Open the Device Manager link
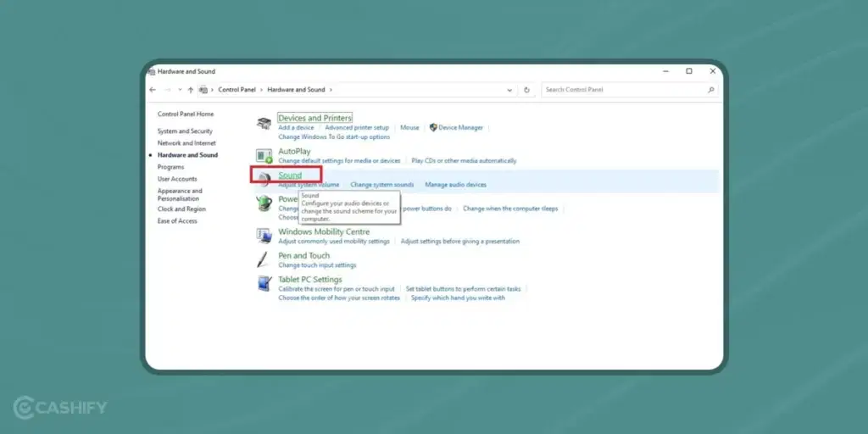The height and width of the screenshot is (434, 868). [x=460, y=127]
